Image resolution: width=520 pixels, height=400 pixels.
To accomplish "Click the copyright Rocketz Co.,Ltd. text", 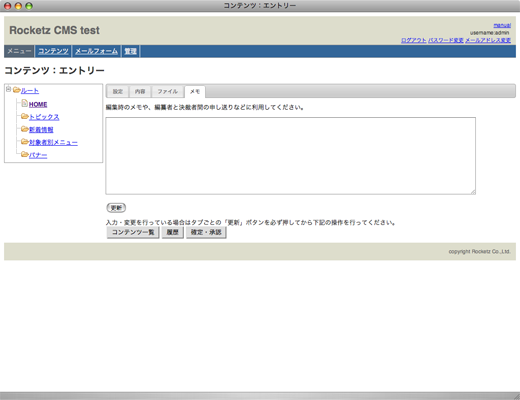I will (x=479, y=252).
